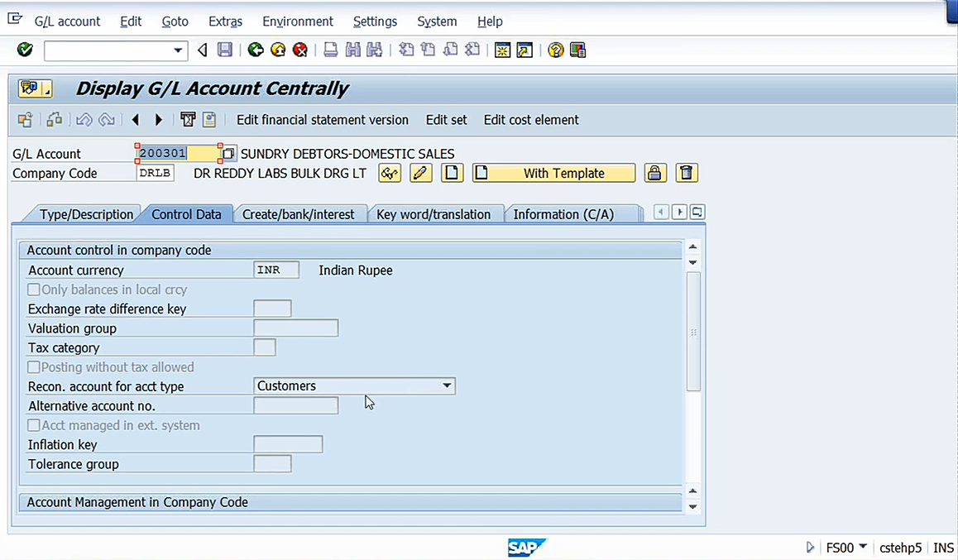The image size is (958, 560).
Task: Click the Create New Session icon
Action: point(502,50)
